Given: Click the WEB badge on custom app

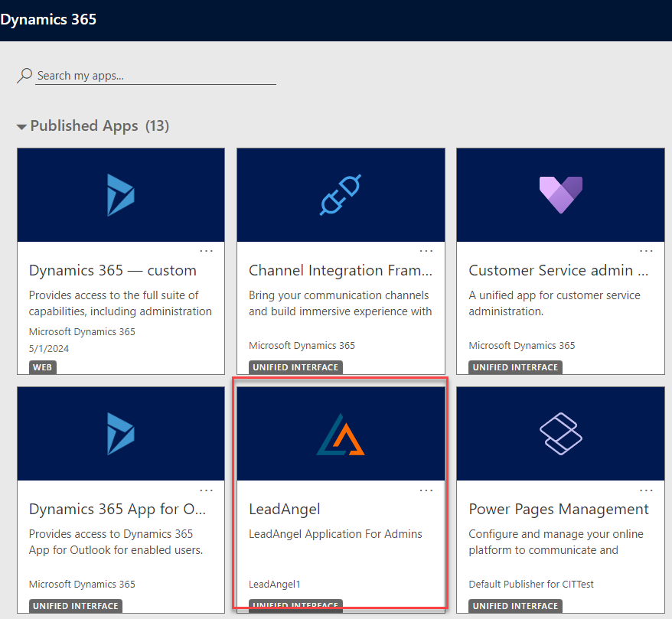Looking at the screenshot, I should 42,367.
